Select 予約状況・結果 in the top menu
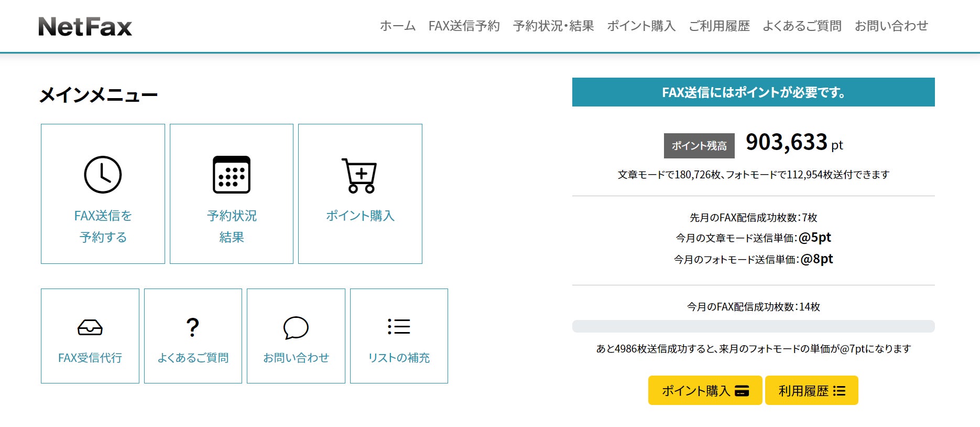 553,26
